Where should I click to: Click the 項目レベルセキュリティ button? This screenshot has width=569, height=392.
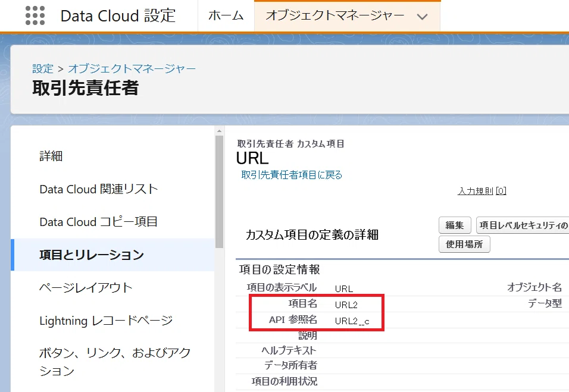click(x=523, y=225)
